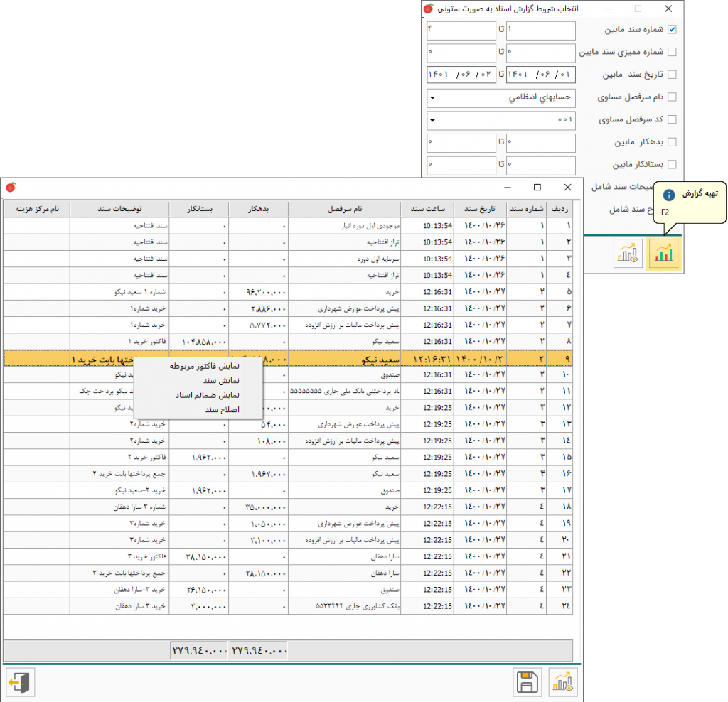Choose نمایش فاکتور مربوطه from the context menu
This screenshot has height=702, width=728.
coord(204,367)
